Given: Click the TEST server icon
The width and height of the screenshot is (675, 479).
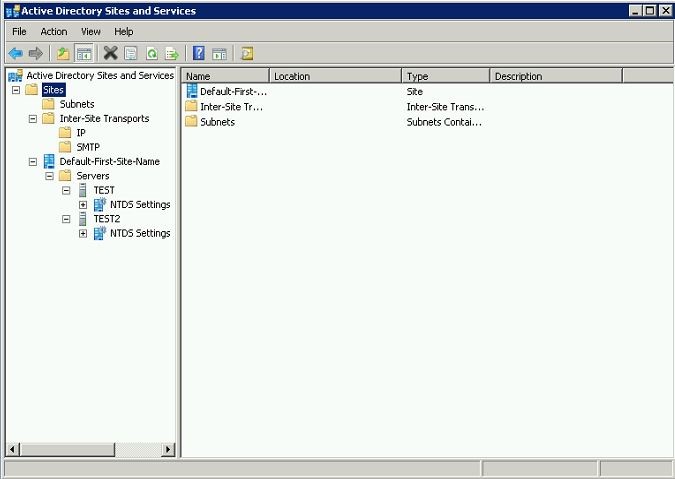Looking at the screenshot, I should click(x=83, y=190).
